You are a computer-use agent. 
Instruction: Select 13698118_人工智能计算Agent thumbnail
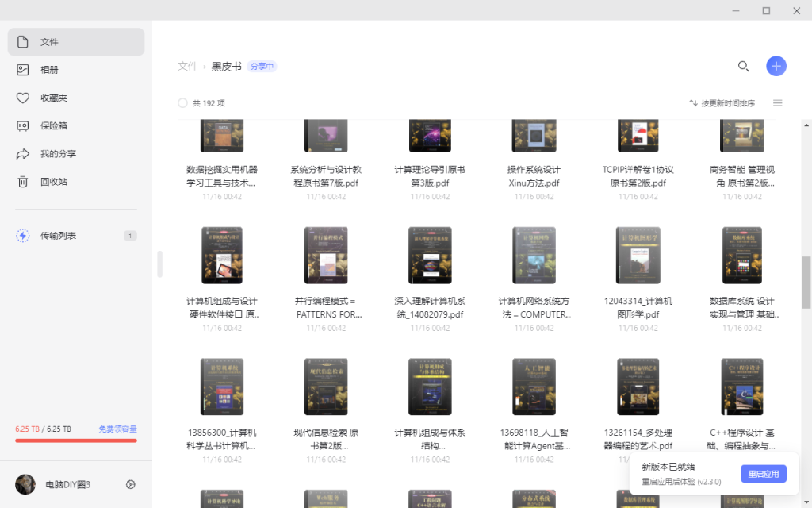tap(534, 387)
